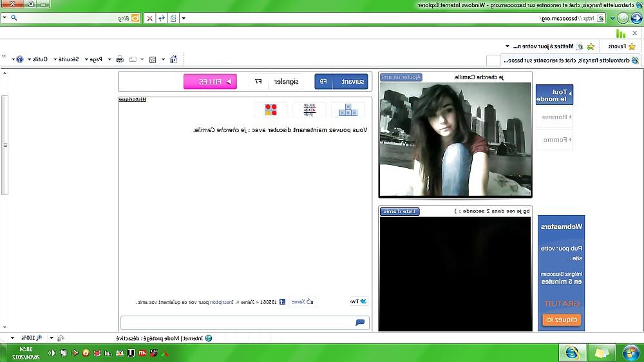Expand the feeds dropdown arrow
644x362 pixels.
[142, 59]
